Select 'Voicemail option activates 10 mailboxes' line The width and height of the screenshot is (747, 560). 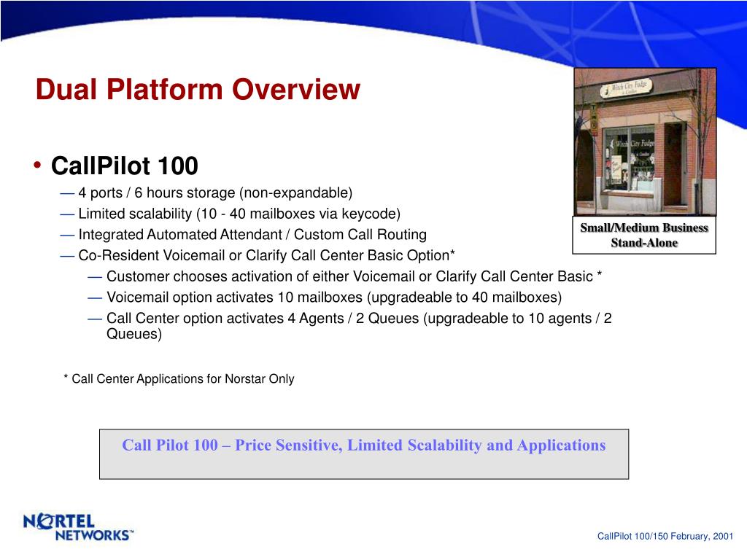[x=334, y=297]
